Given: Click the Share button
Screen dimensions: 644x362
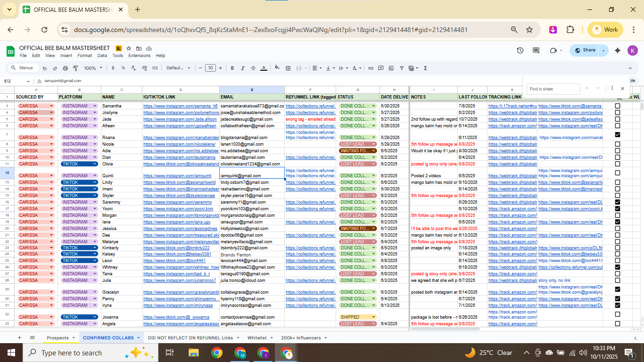Looking at the screenshot, I should [x=585, y=50].
